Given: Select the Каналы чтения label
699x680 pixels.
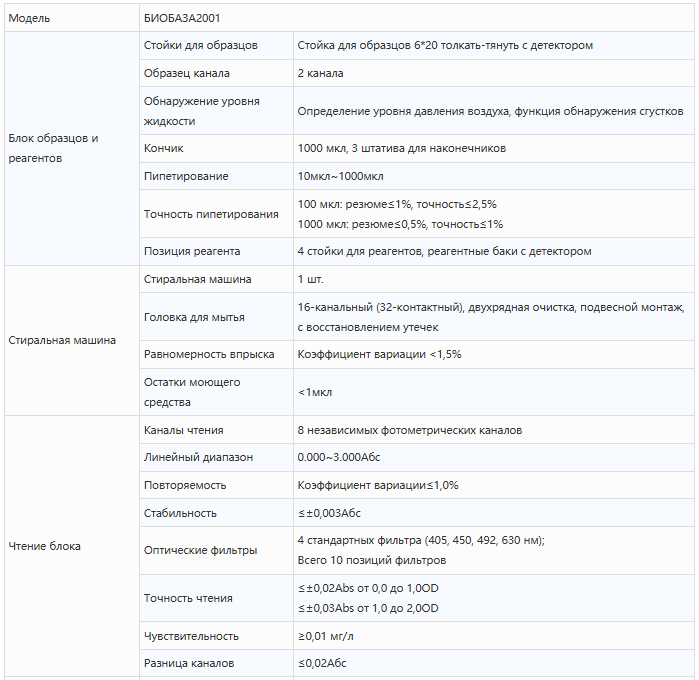Looking at the screenshot, I should (183, 430).
